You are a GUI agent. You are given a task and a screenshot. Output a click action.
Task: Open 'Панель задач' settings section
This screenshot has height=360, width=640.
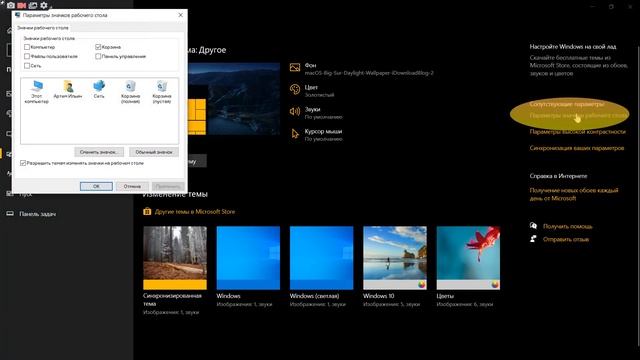click(x=38, y=213)
